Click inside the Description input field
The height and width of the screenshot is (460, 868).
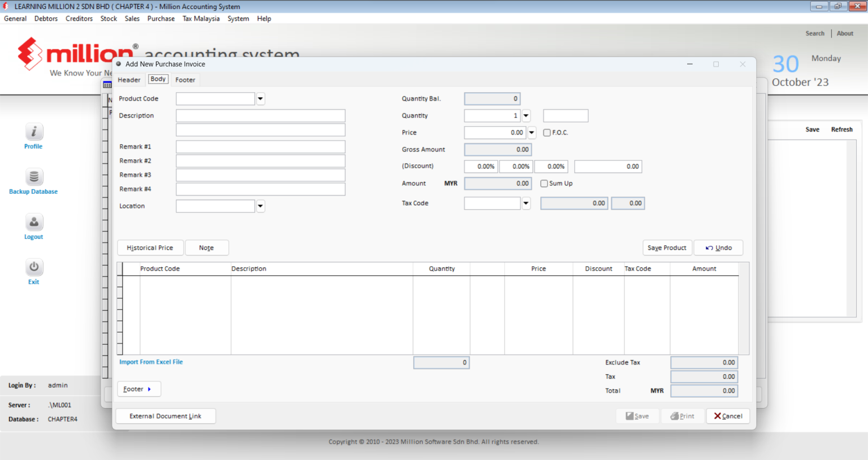pyautogui.click(x=261, y=115)
